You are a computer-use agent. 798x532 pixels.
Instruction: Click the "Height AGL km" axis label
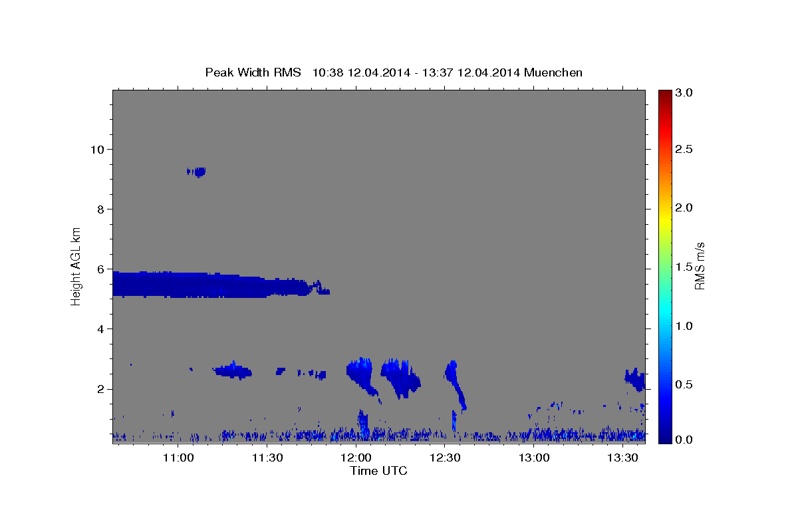pyautogui.click(x=76, y=266)
